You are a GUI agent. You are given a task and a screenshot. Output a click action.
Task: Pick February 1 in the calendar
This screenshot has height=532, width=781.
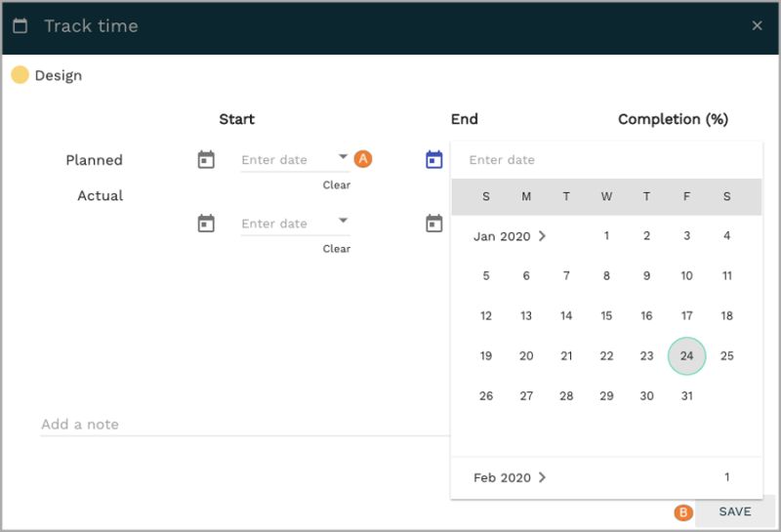tap(726, 477)
